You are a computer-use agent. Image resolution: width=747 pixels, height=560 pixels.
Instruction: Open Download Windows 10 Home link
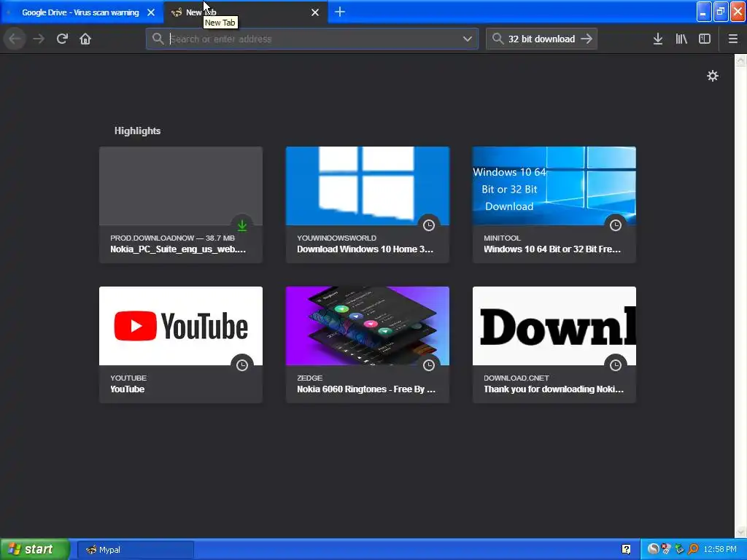coord(365,249)
